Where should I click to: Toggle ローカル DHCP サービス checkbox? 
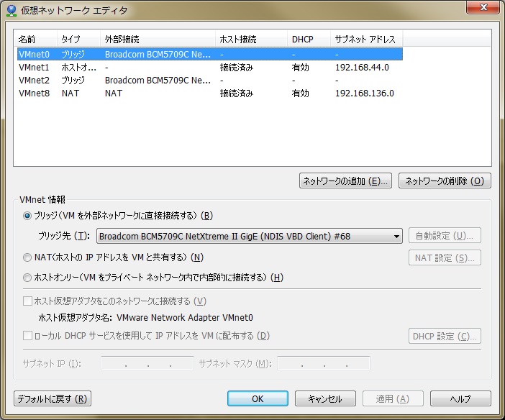point(28,336)
